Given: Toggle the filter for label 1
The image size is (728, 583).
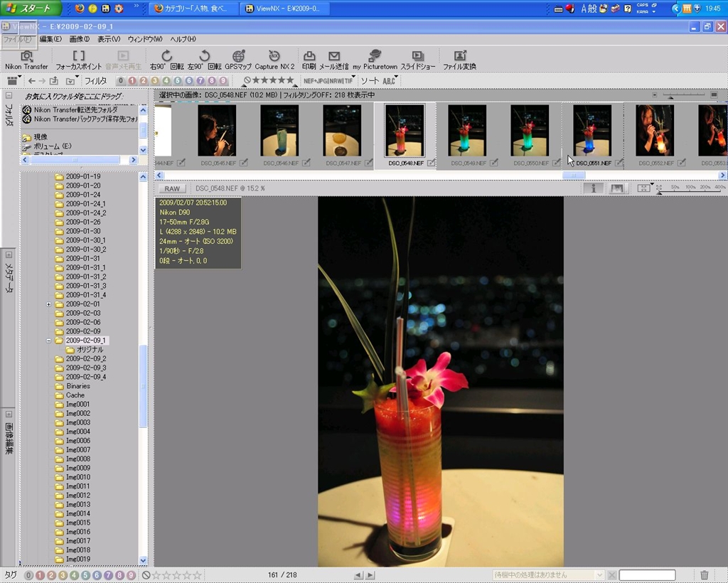Looking at the screenshot, I should click(132, 81).
